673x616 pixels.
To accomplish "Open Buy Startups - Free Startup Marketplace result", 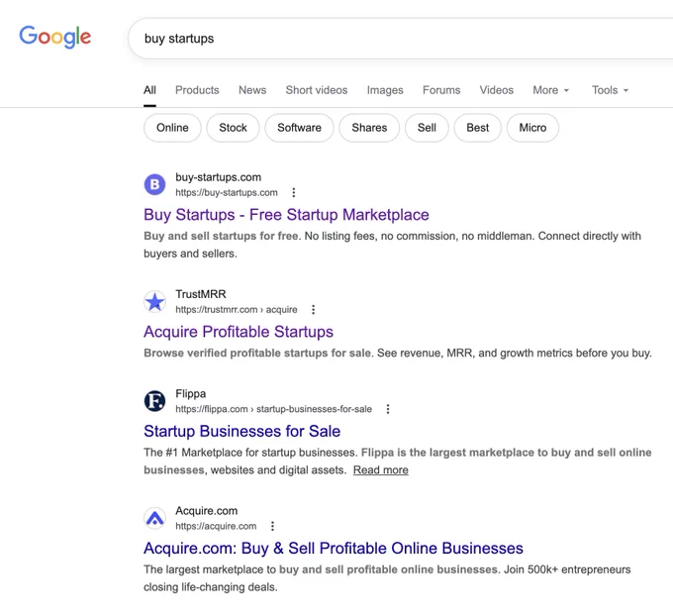I will [286, 214].
